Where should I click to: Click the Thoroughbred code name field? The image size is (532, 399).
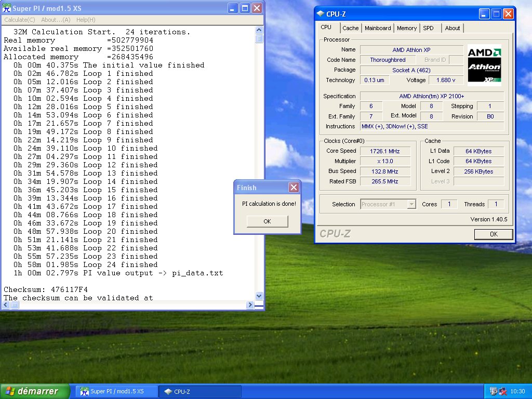coord(388,60)
